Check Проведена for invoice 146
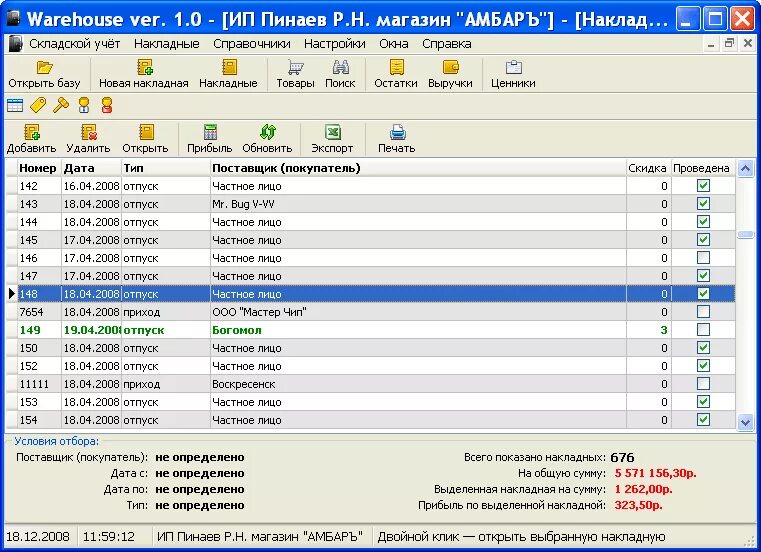Screen dimensions: 761x552 click(703, 257)
